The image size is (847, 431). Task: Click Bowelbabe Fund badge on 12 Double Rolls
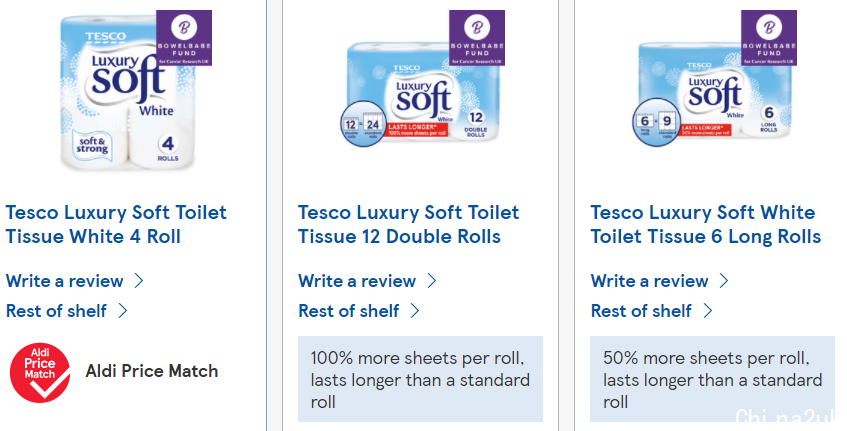(x=477, y=38)
